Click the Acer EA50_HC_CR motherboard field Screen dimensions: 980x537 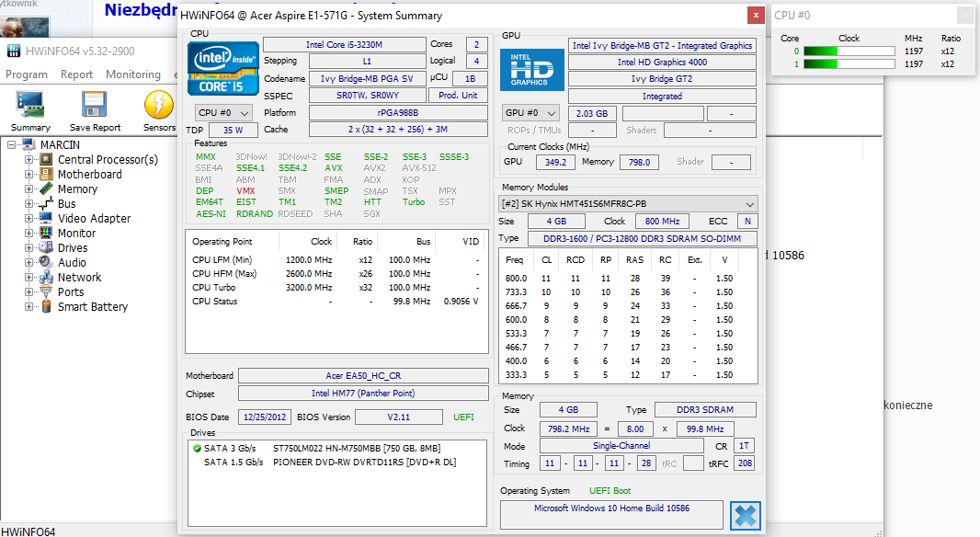pos(363,376)
